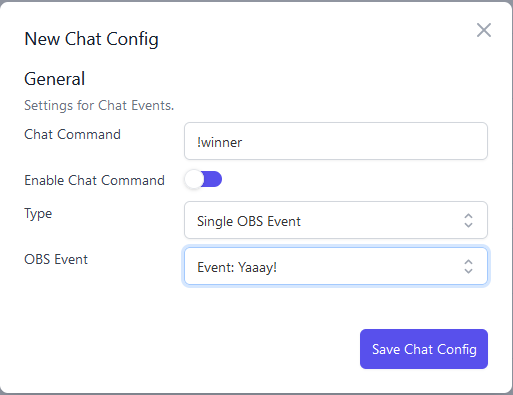Image resolution: width=513 pixels, height=395 pixels.
Task: Toggle the Enable Chat Command switch
Action: point(203,179)
